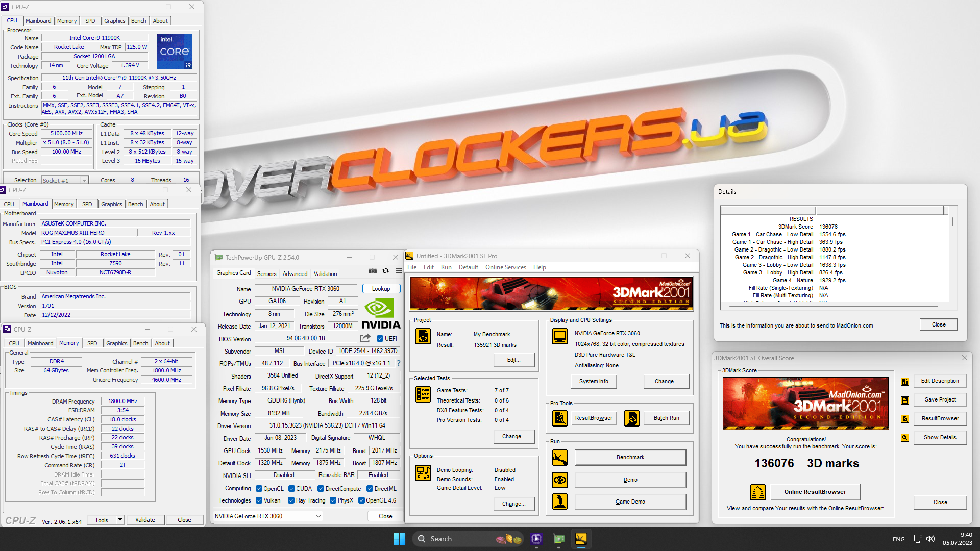Click NVIDIA logo in GPU-Z
This screenshot has height=551, width=980.
381,313
